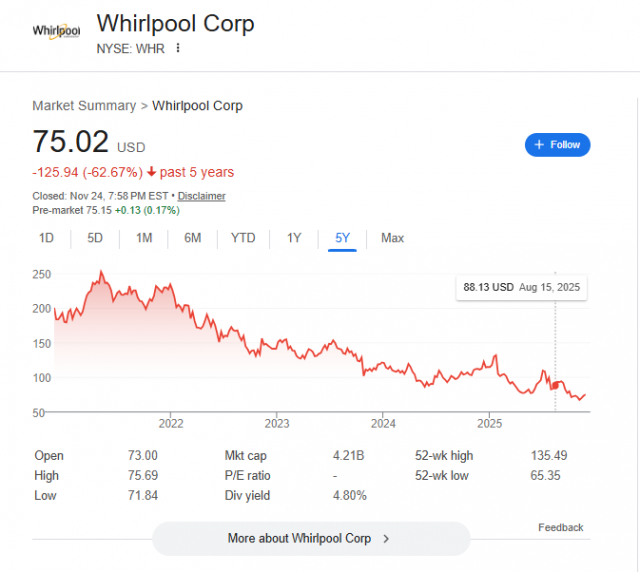Select the 5D time range tab
The width and height of the screenshot is (640, 572).
(x=95, y=238)
